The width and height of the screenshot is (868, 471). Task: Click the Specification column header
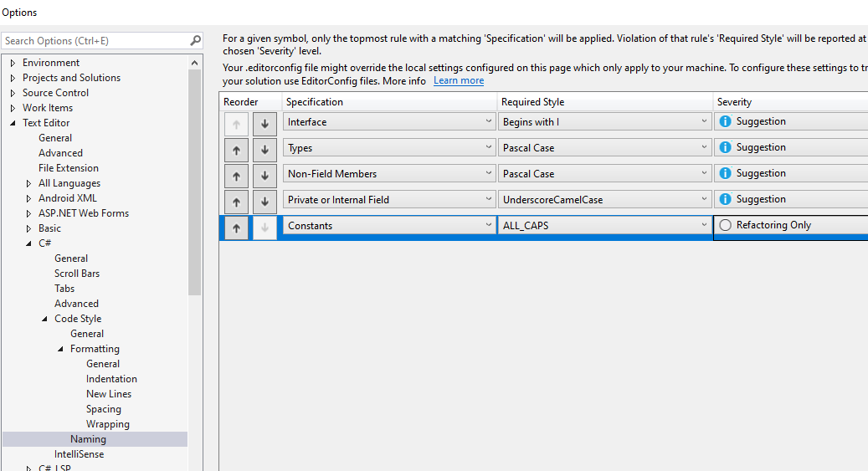coord(389,102)
